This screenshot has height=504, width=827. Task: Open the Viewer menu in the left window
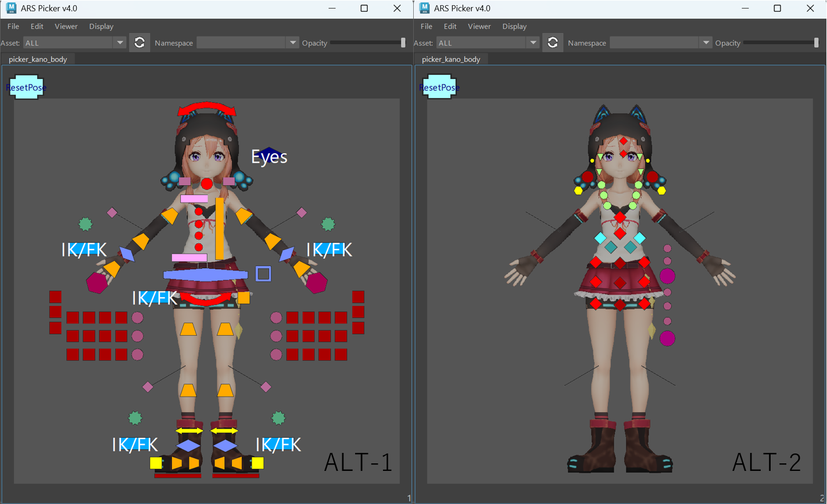66,26
